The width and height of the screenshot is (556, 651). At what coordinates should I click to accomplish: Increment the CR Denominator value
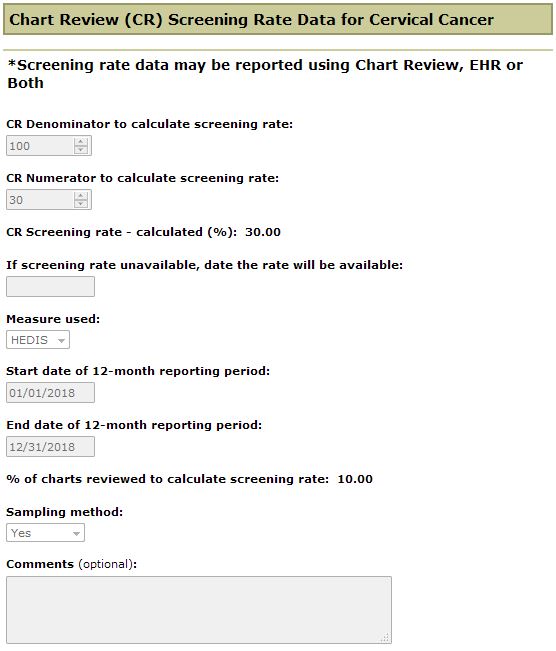tap(81, 142)
